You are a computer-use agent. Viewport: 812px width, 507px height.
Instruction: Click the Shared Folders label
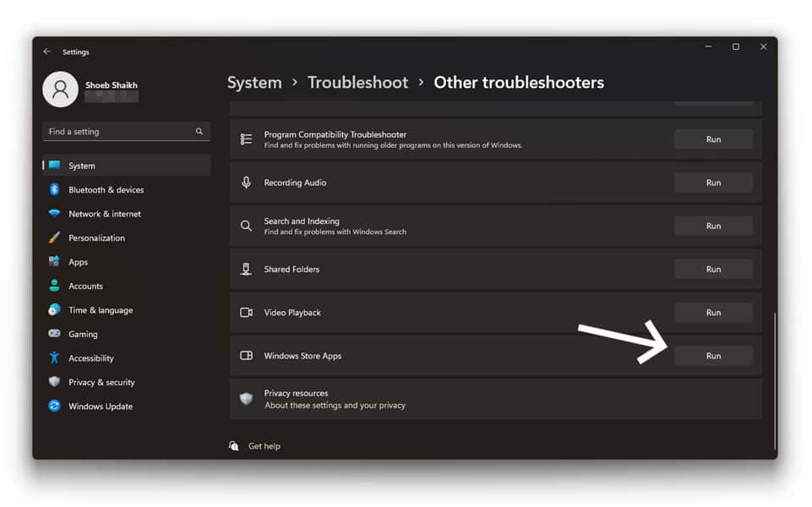point(292,270)
